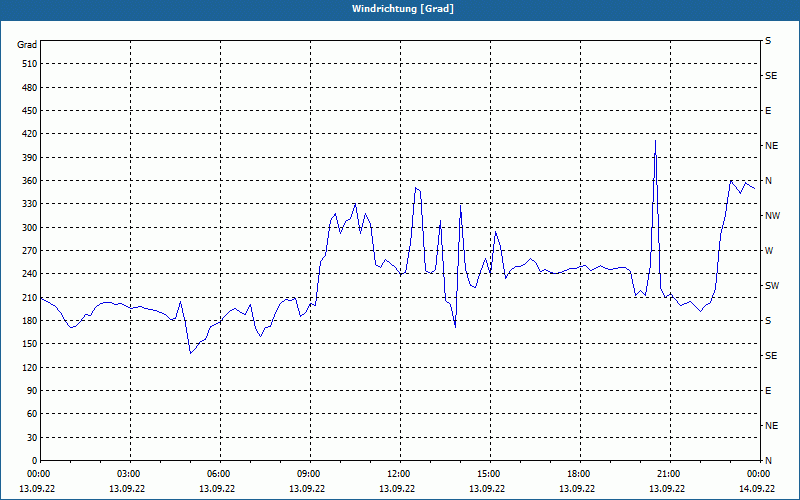Pick the 150 label on the left axis
The width and height of the screenshot is (800, 500).
tap(29, 344)
